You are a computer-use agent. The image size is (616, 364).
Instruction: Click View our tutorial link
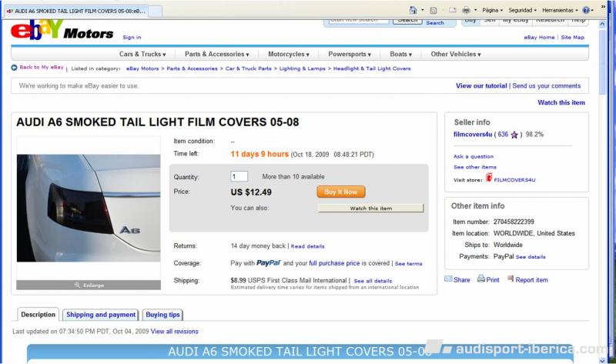481,85
